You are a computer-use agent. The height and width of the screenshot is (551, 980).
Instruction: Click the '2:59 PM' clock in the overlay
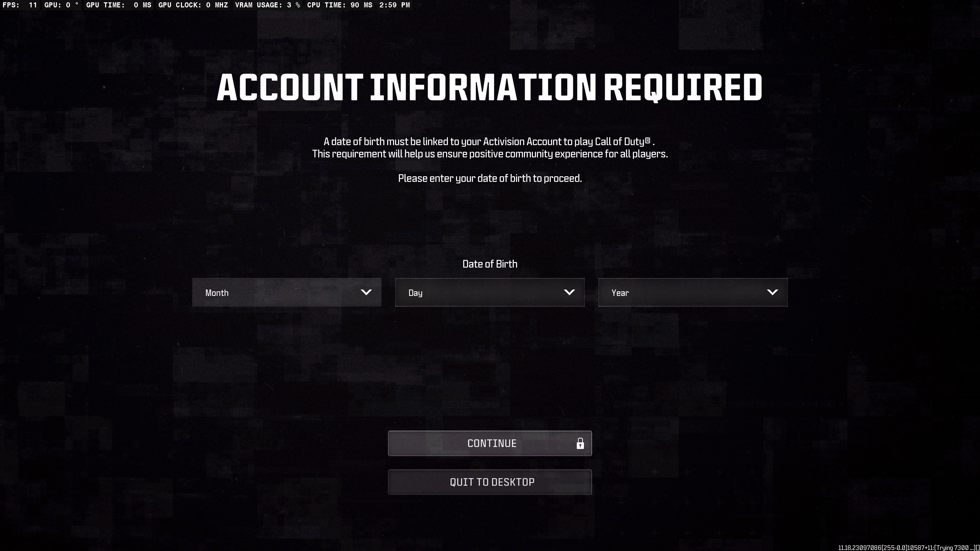click(x=395, y=5)
